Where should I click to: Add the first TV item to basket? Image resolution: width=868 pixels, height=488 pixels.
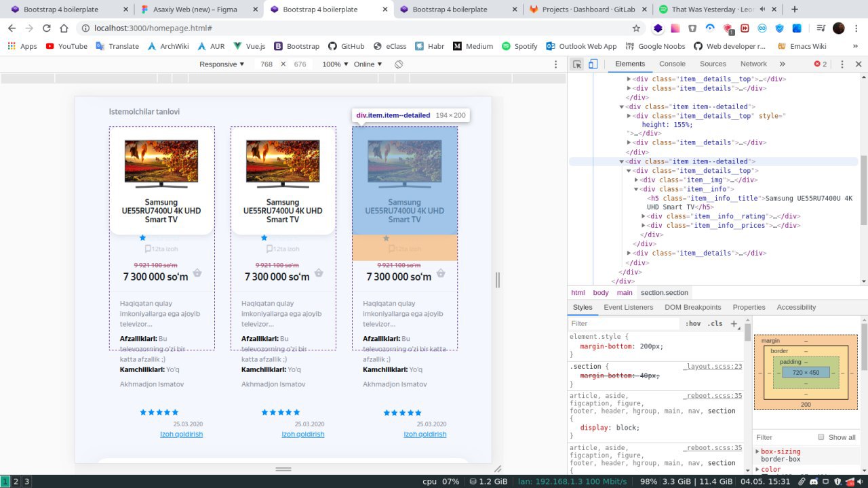197,273
